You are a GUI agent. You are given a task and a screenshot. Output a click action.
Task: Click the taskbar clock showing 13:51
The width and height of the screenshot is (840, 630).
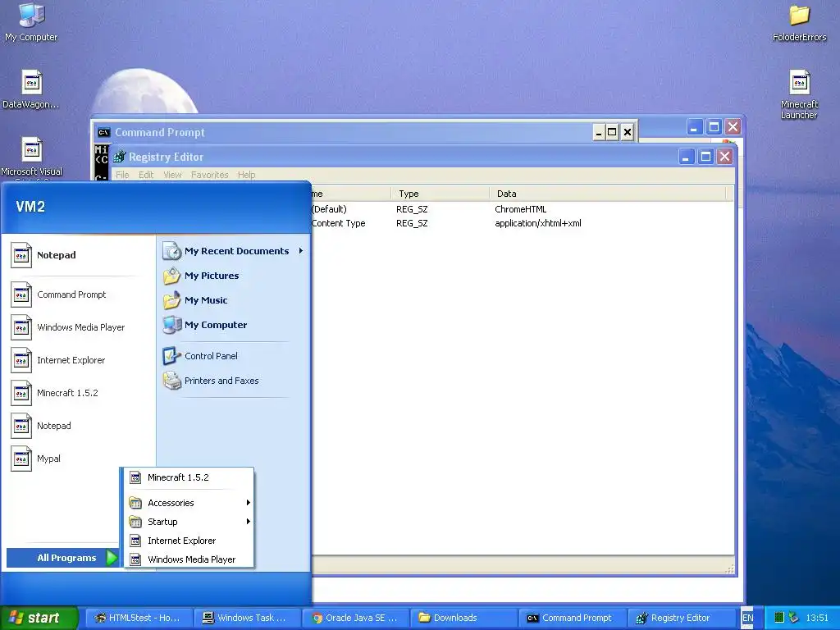tap(817, 619)
